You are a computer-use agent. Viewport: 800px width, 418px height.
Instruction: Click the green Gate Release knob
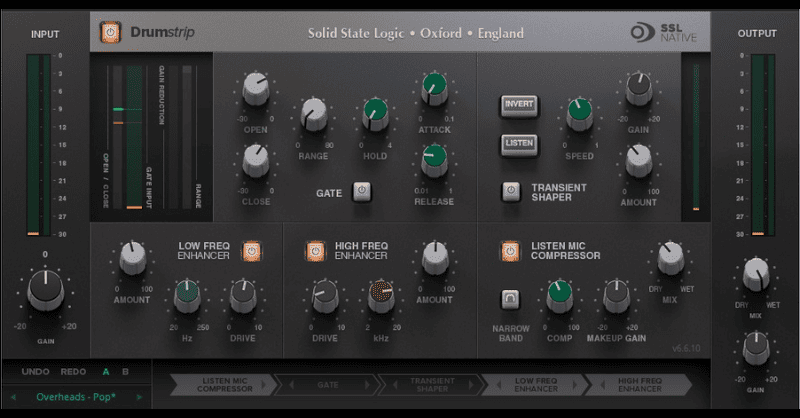tap(434, 160)
